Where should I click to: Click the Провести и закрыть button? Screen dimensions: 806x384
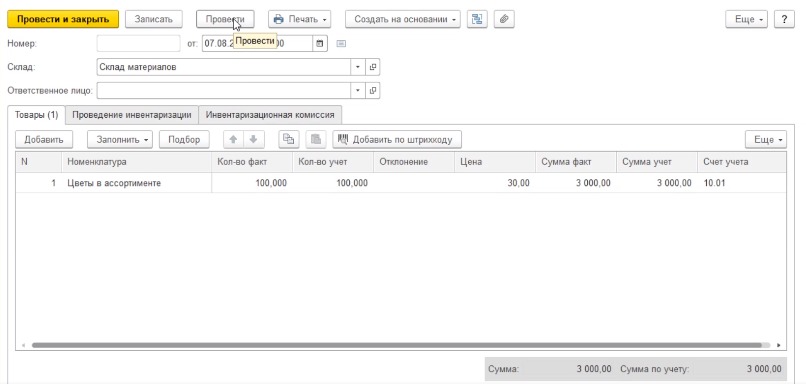coord(63,20)
